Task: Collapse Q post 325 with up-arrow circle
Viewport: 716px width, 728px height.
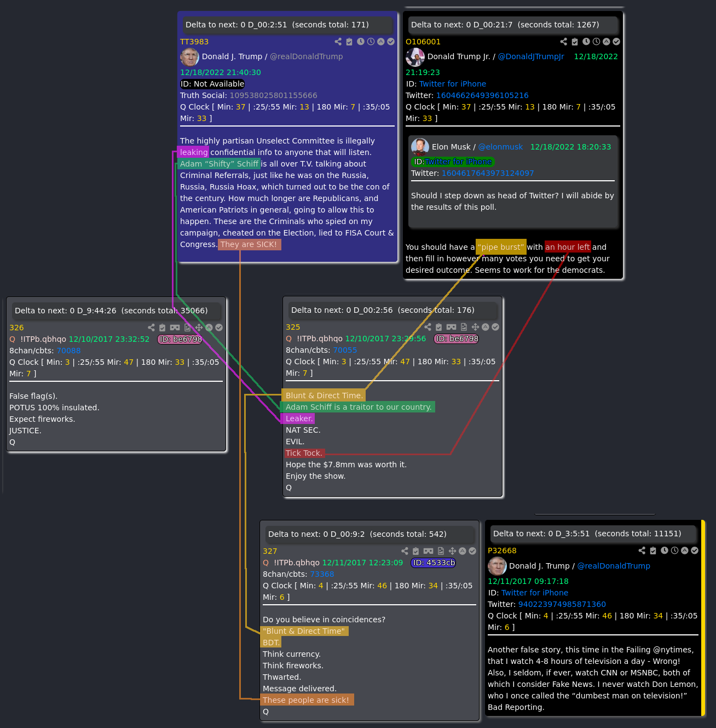Action: point(486,327)
